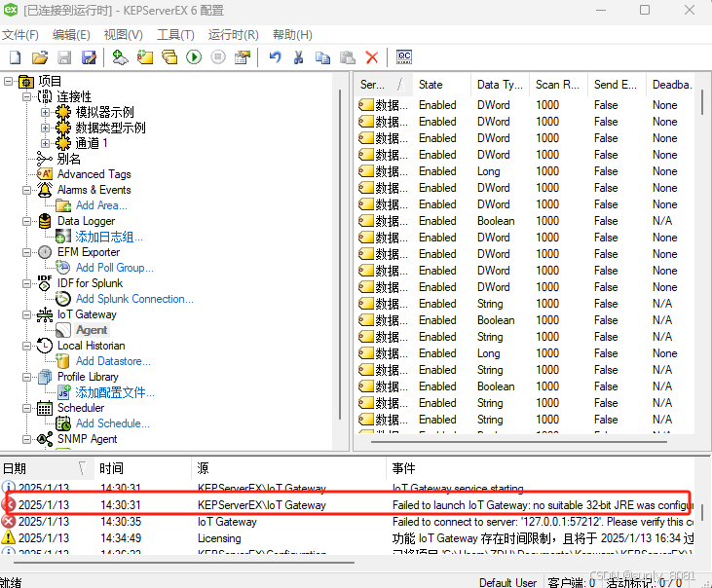The width and height of the screenshot is (712, 588).
Task: Open a project with the folder icon
Action: point(40,57)
